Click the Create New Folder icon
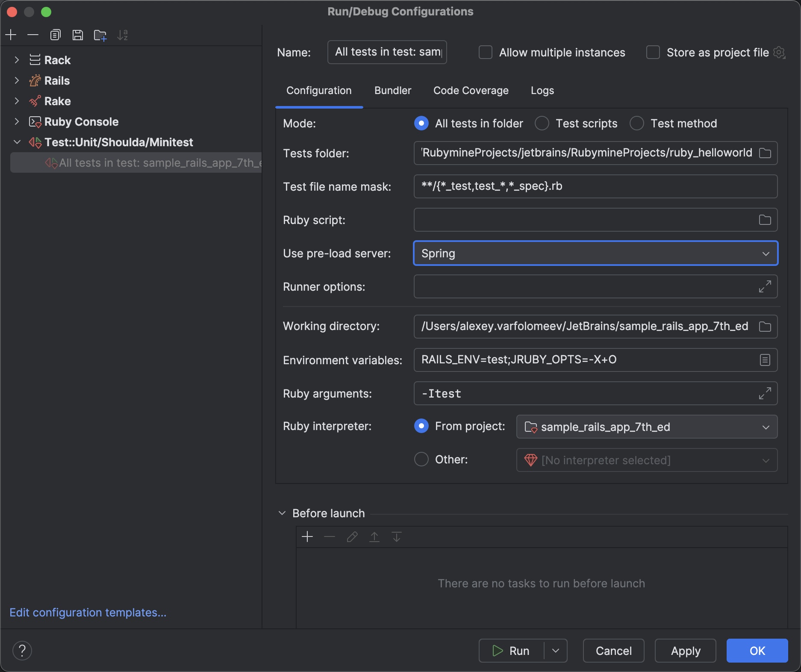The height and width of the screenshot is (672, 801). click(x=100, y=35)
